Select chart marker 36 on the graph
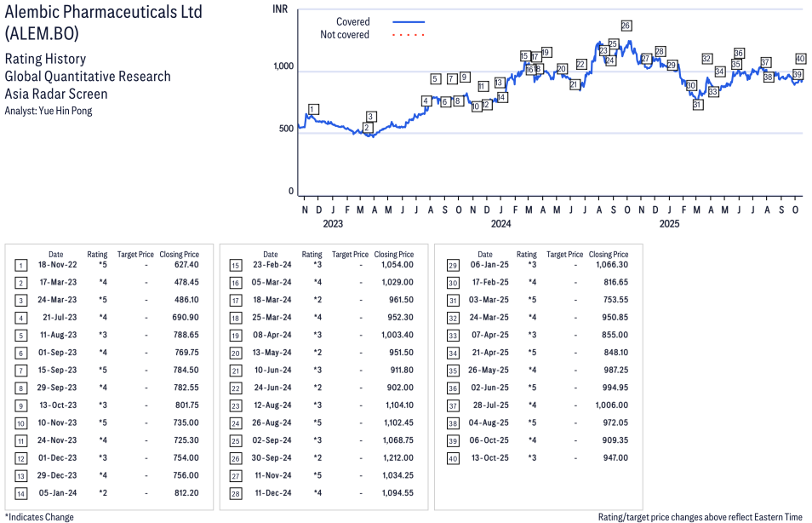 point(739,54)
